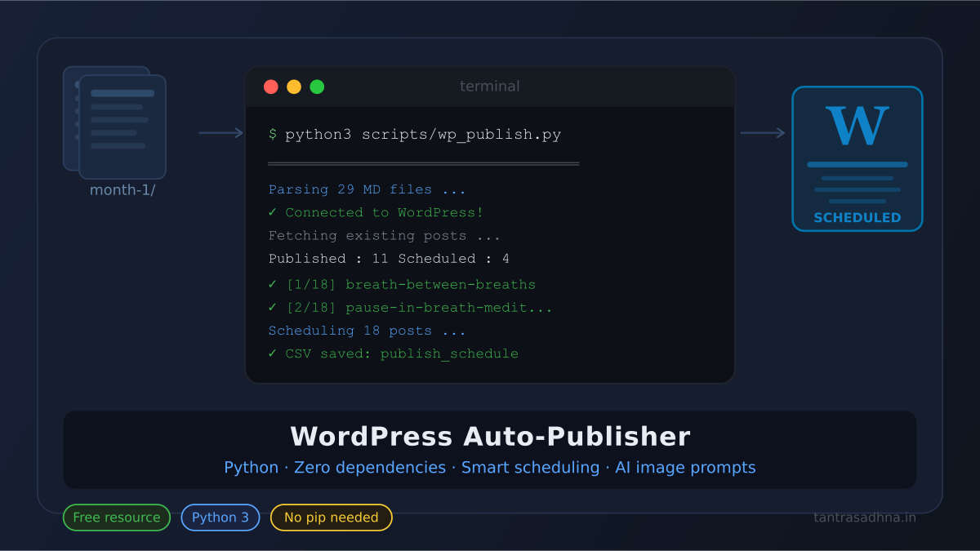Select the month-1/ documents icon
Screen dimensions: 980x551
click(x=114, y=122)
